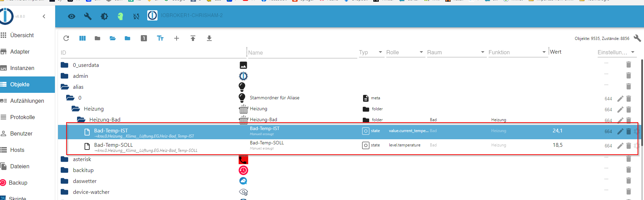Toggle expert mode head icon

(x=120, y=16)
